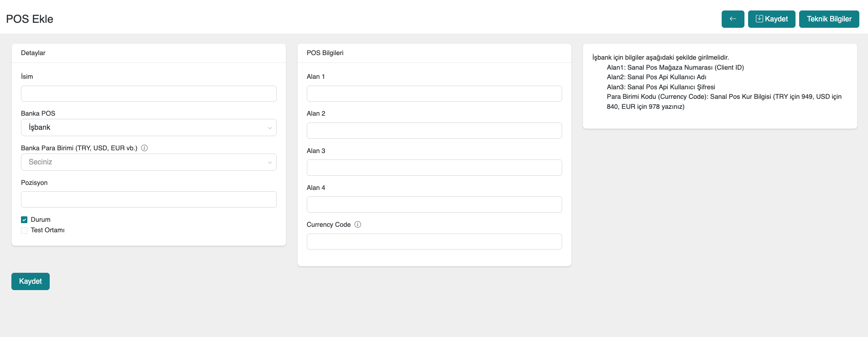Open the Banka POS dropdown
The image size is (868, 337).
pyautogui.click(x=149, y=128)
